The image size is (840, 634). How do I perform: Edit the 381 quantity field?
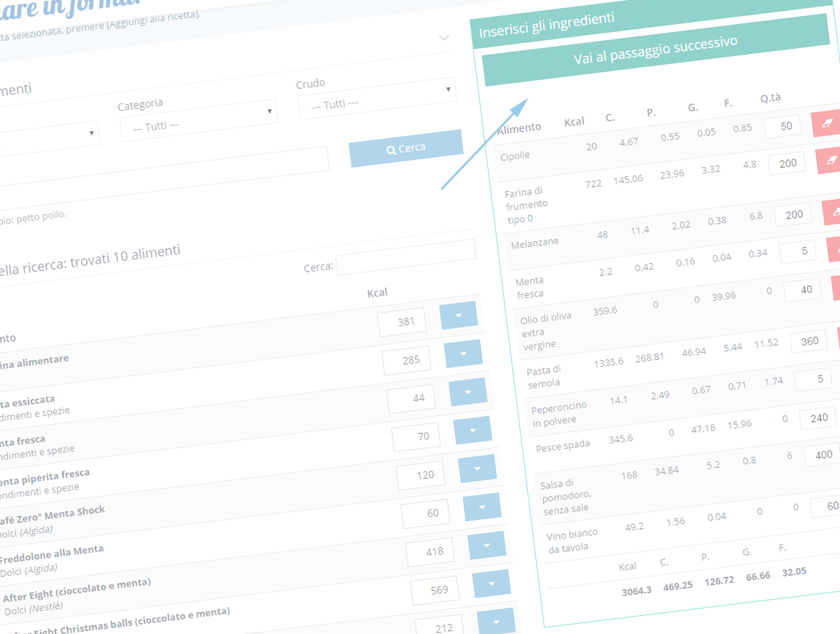(x=402, y=322)
